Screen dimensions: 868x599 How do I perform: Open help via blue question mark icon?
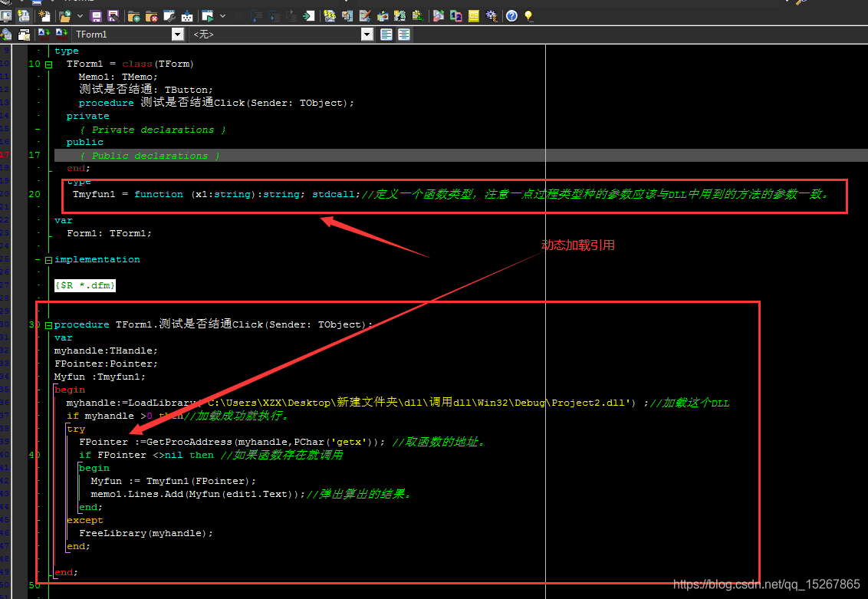pyautogui.click(x=511, y=16)
